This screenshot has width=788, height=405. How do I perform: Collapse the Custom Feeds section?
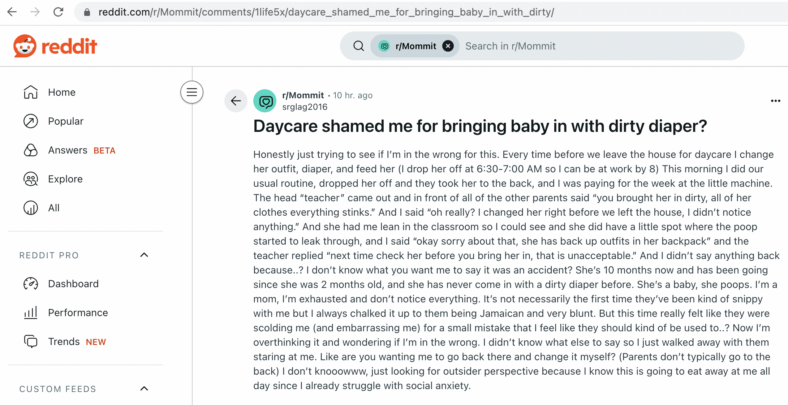[144, 389]
